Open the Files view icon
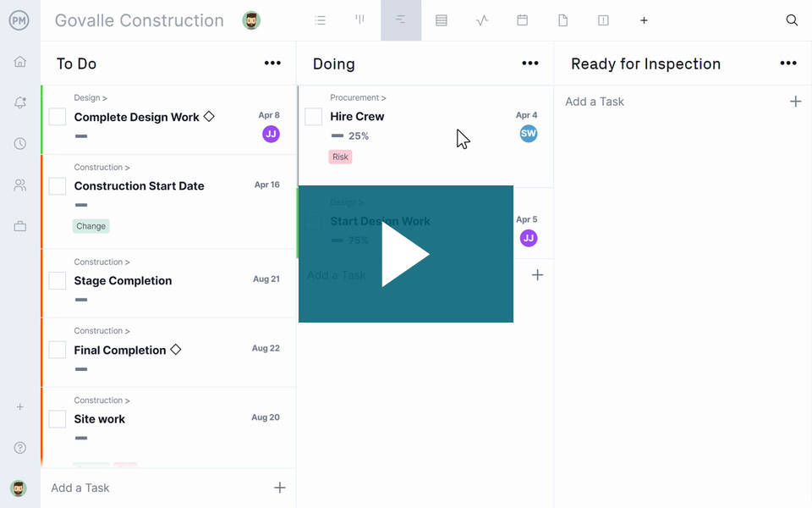Screen dimensions: 812x508 coord(562,20)
